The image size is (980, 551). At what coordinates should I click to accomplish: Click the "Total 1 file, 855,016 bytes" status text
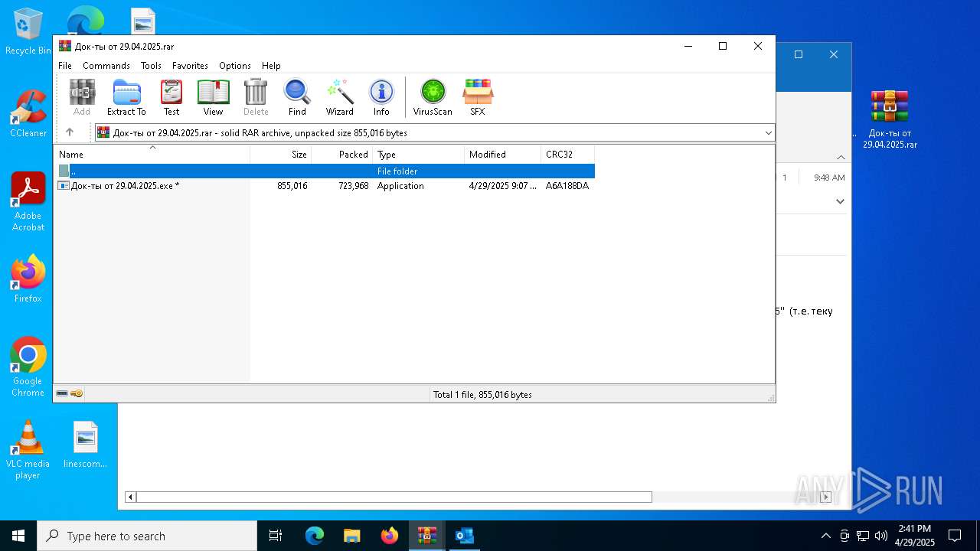click(x=482, y=394)
